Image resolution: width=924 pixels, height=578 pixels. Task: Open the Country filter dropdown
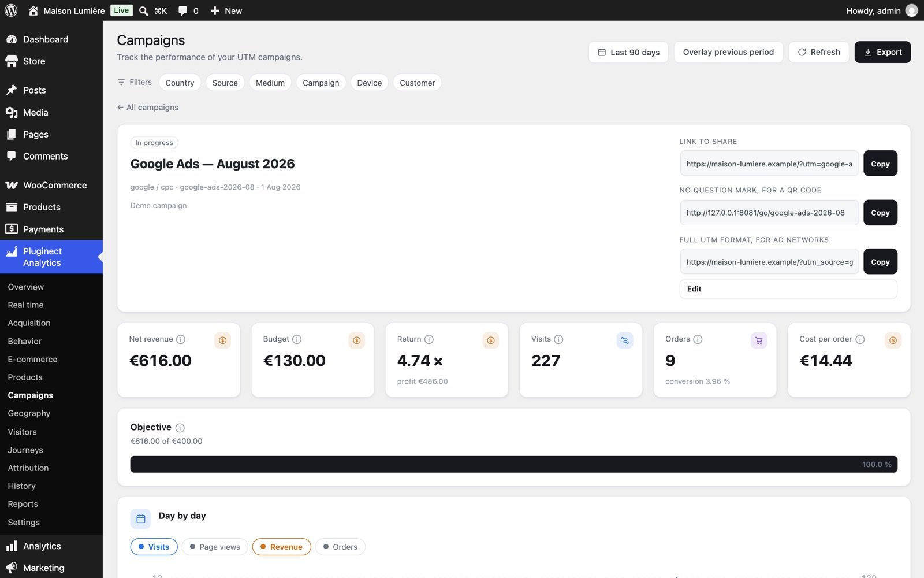180,83
